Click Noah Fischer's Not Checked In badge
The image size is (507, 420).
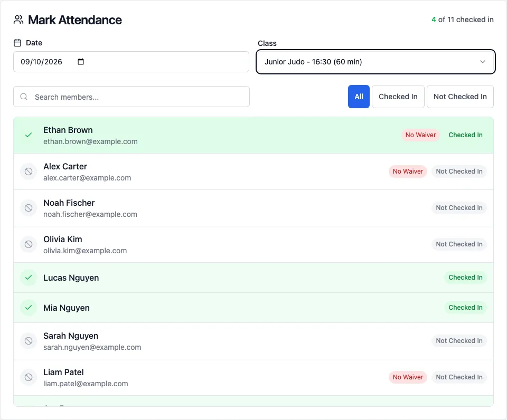click(459, 208)
